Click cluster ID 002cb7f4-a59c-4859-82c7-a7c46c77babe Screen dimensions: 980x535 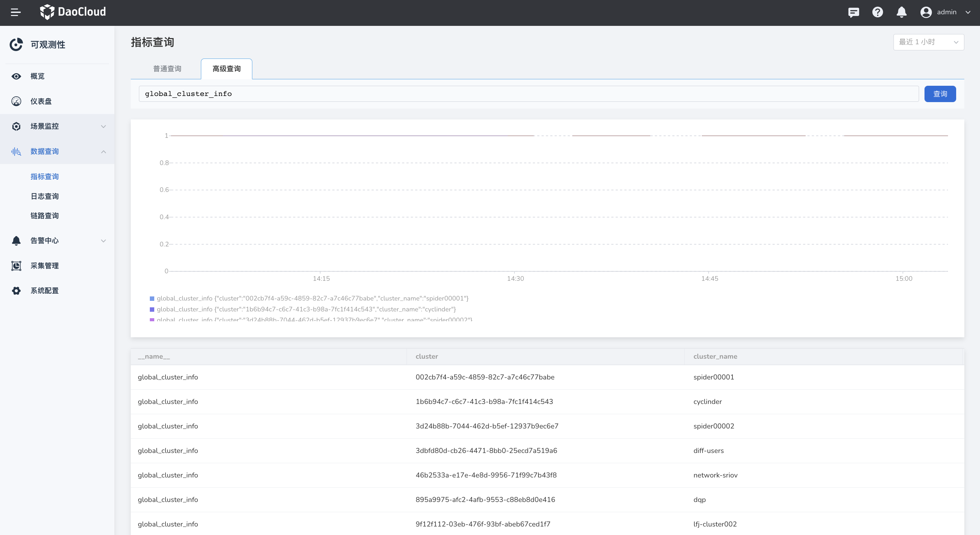pyautogui.click(x=485, y=377)
